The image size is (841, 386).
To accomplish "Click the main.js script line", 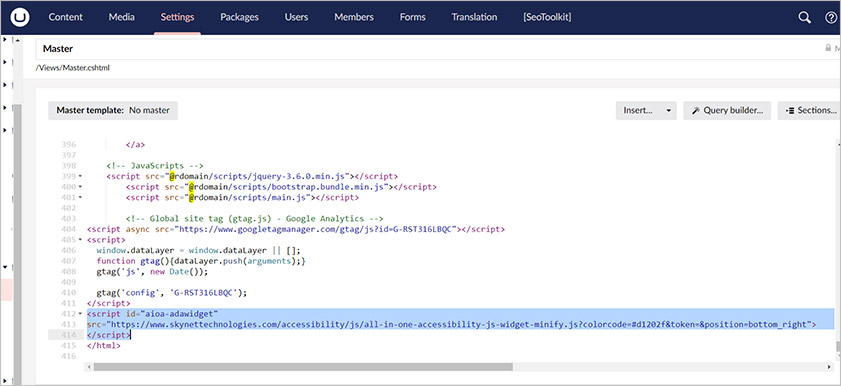I will 242,197.
